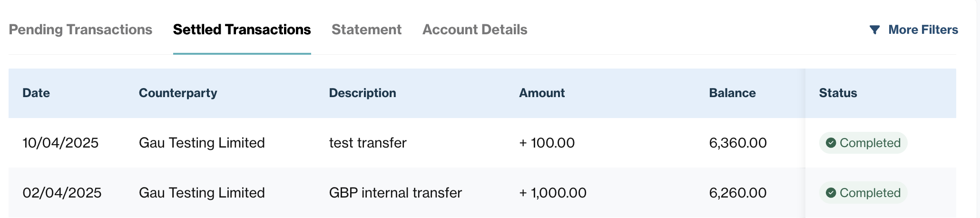Image resolution: width=980 pixels, height=218 pixels.
Task: Select the GBP internal transfer description
Action: point(395,193)
